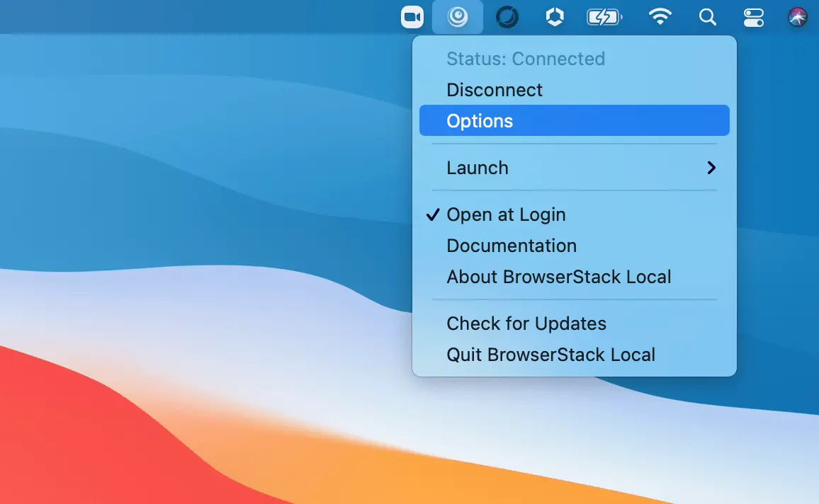
Task: Open Control Center toggles icon
Action: pos(753,17)
